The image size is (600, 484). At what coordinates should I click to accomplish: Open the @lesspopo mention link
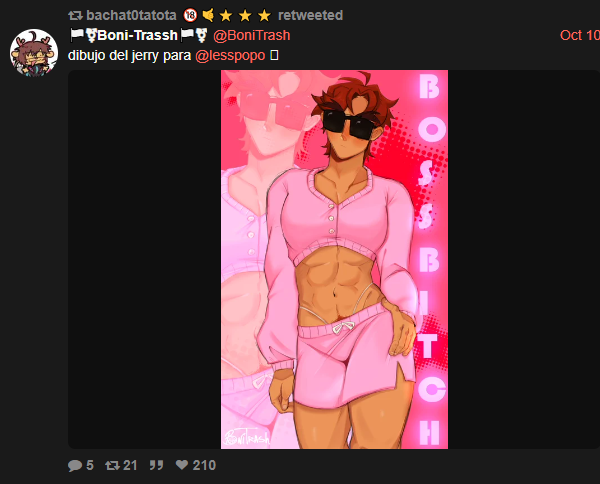click(x=230, y=55)
